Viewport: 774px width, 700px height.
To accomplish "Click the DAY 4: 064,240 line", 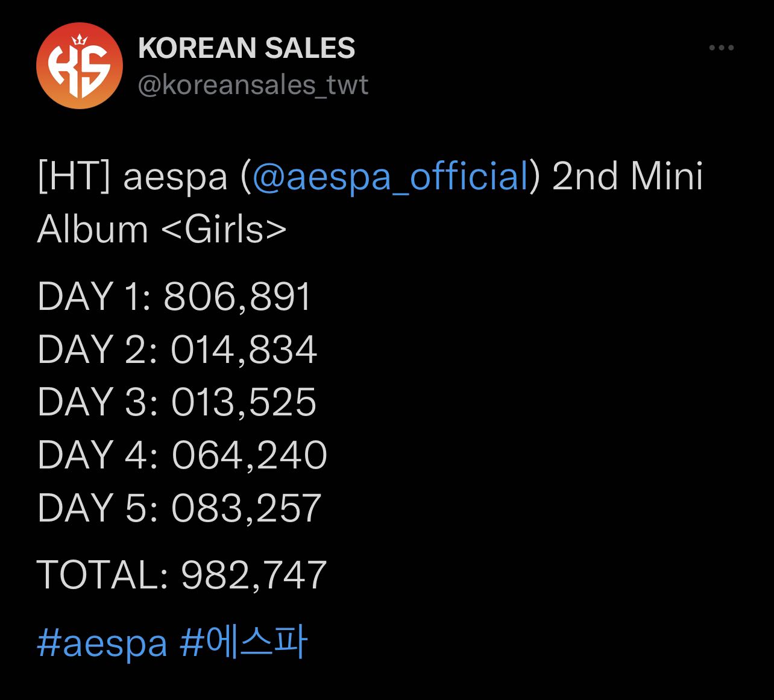I will [182, 455].
